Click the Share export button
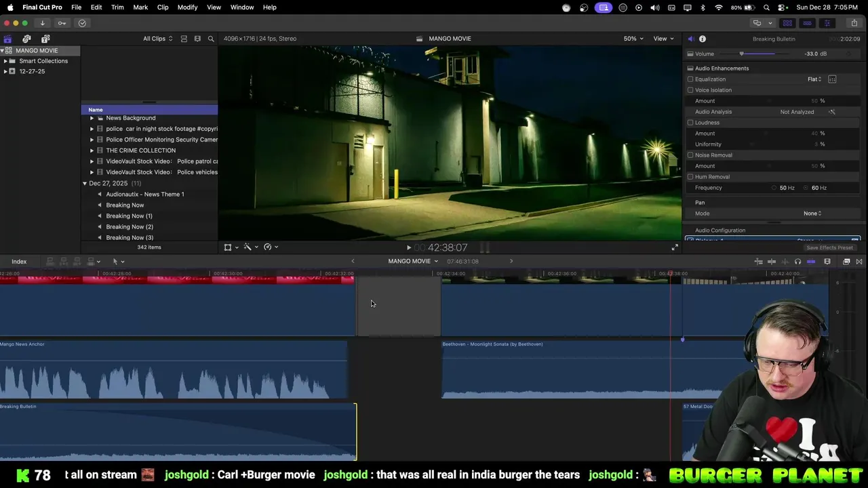Viewport: 868px width, 488px height. [x=854, y=23]
